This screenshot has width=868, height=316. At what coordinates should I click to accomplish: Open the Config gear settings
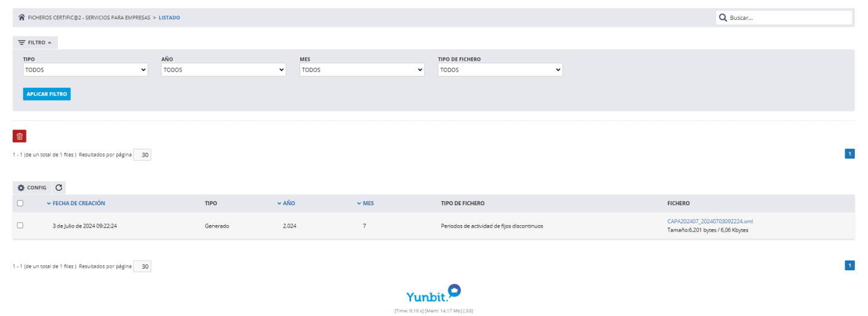[x=32, y=188]
